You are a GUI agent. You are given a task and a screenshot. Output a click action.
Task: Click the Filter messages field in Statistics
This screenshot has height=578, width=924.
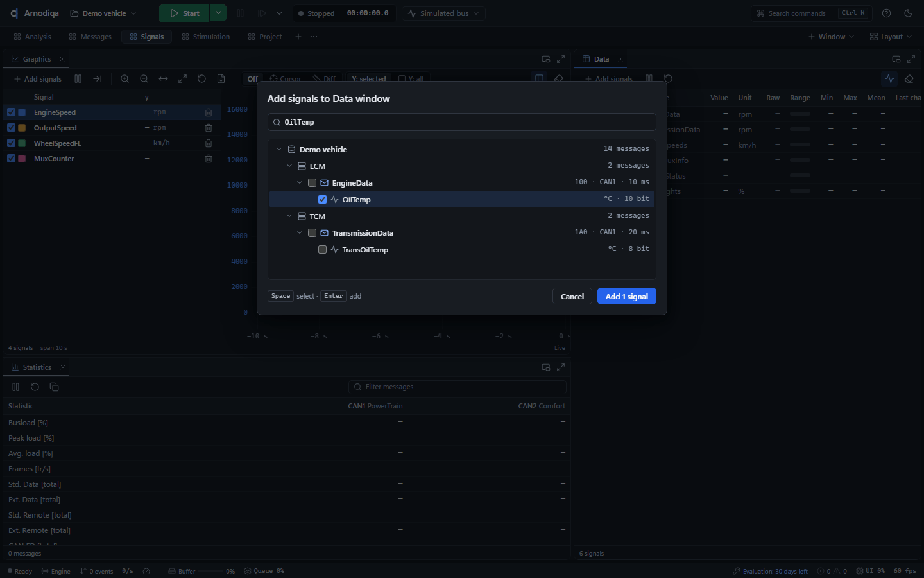(x=458, y=387)
